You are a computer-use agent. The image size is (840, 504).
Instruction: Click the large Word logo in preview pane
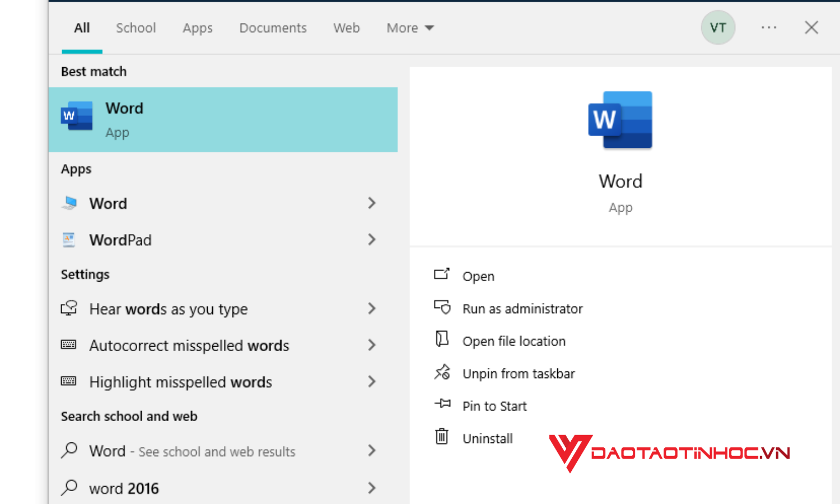[620, 120]
